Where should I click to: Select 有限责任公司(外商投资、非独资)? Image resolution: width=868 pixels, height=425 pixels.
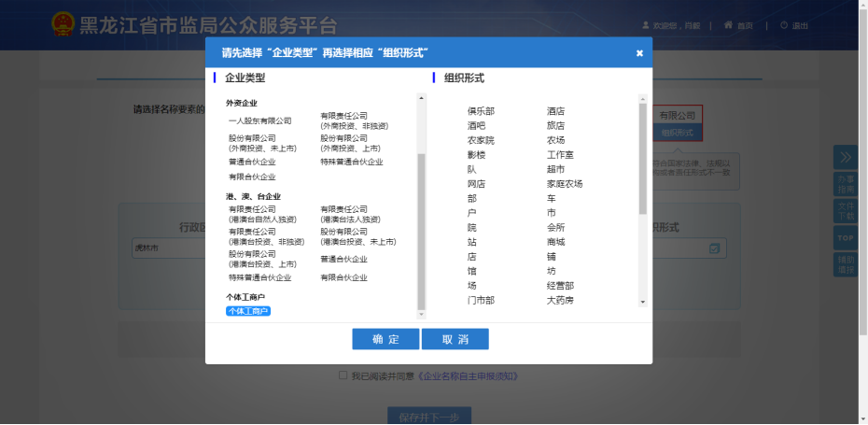click(x=355, y=120)
